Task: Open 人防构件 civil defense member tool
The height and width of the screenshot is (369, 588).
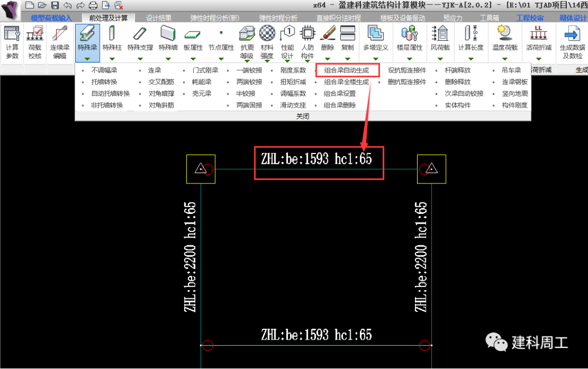Action: pos(308,42)
